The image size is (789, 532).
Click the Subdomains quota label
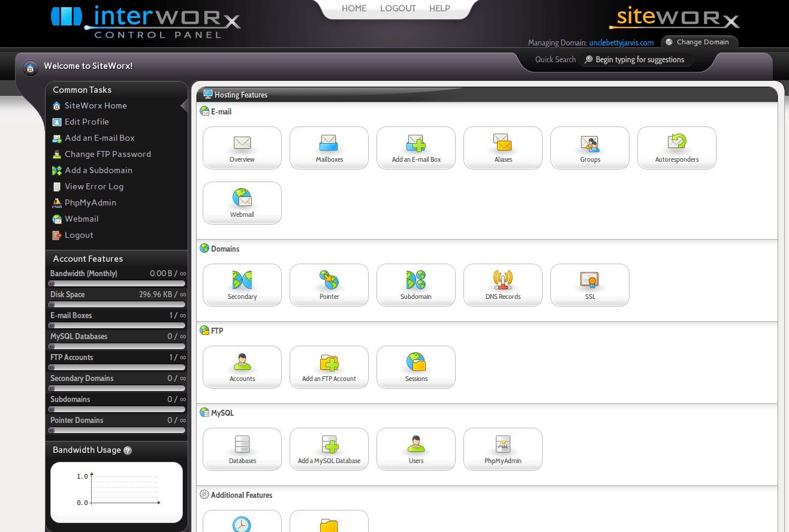[x=70, y=399]
